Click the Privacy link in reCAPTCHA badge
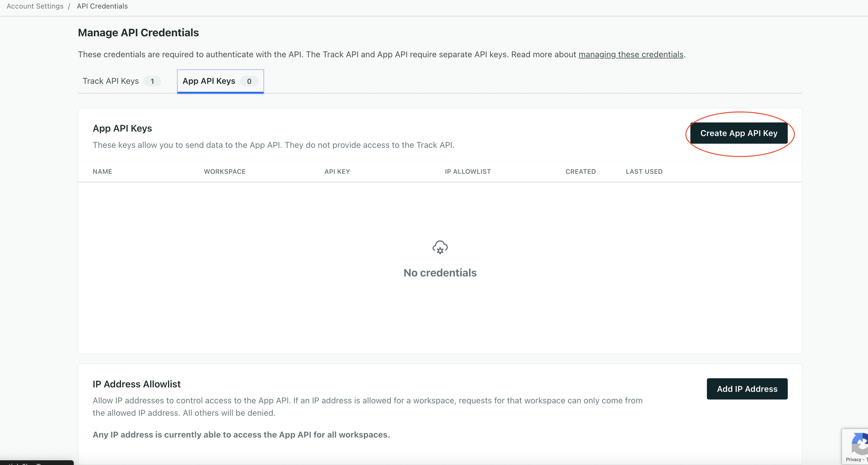Viewport: 868px width, 465px height. [853, 459]
